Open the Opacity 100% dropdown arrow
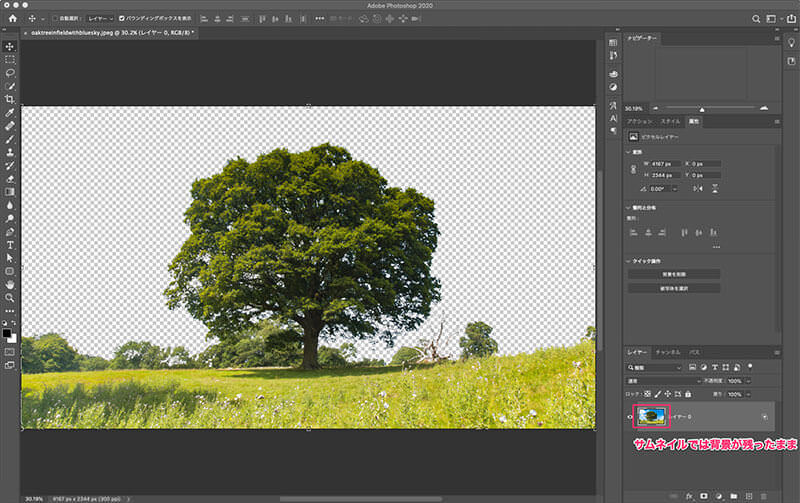 (748, 381)
